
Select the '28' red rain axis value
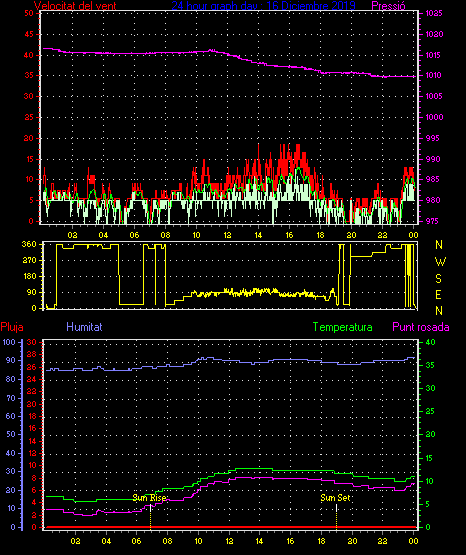pyautogui.click(x=32, y=355)
